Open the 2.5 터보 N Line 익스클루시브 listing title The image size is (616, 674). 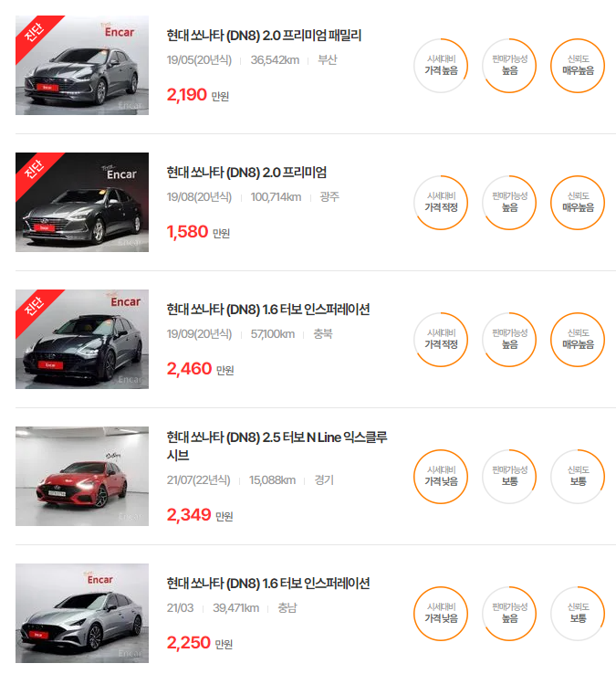tap(277, 446)
